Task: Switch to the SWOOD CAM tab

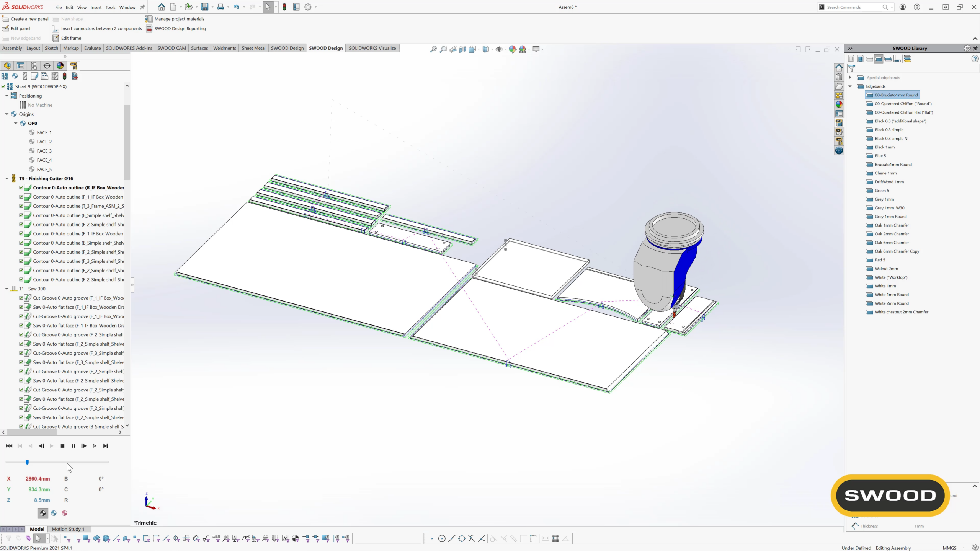Action: (x=171, y=48)
